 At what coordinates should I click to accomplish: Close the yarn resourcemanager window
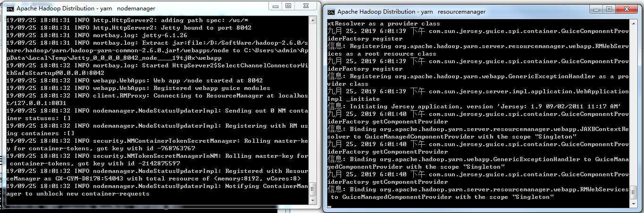point(627,9)
